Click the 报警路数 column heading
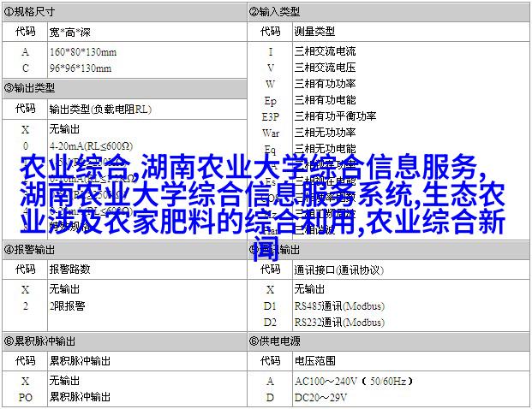Image resolution: width=532 pixels, height=409 pixels. coord(70,270)
